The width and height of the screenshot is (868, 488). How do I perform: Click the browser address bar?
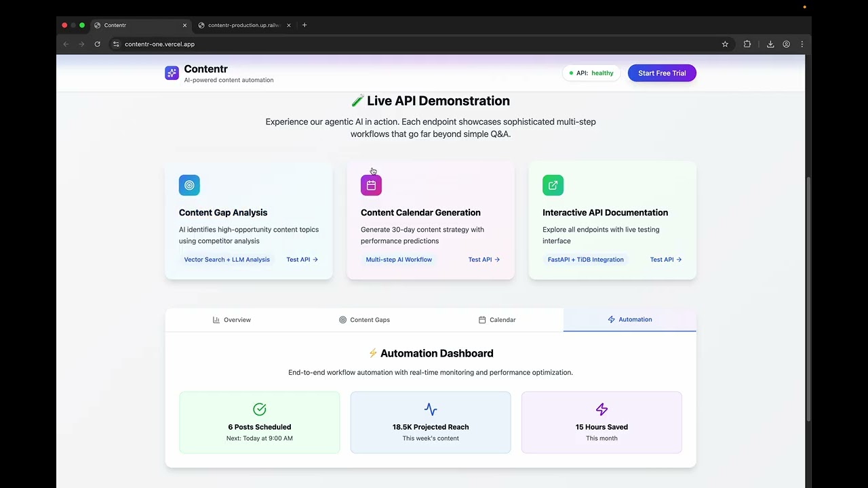[x=159, y=43]
